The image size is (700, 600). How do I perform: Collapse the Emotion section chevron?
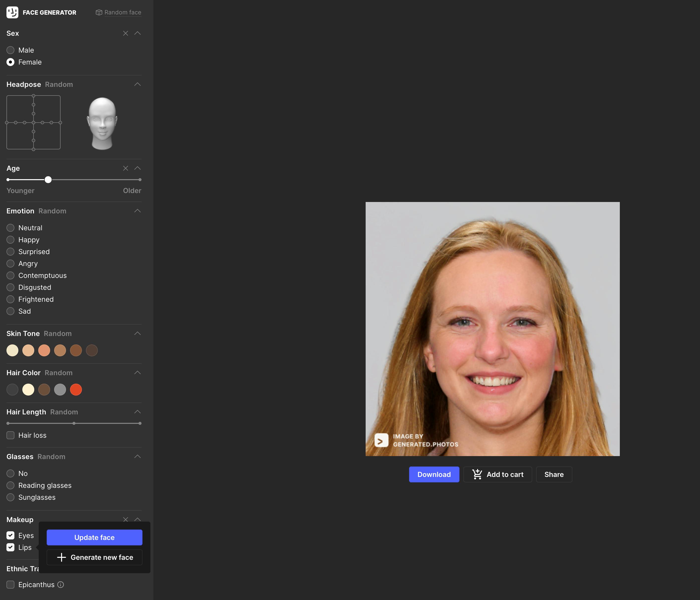pyautogui.click(x=137, y=211)
